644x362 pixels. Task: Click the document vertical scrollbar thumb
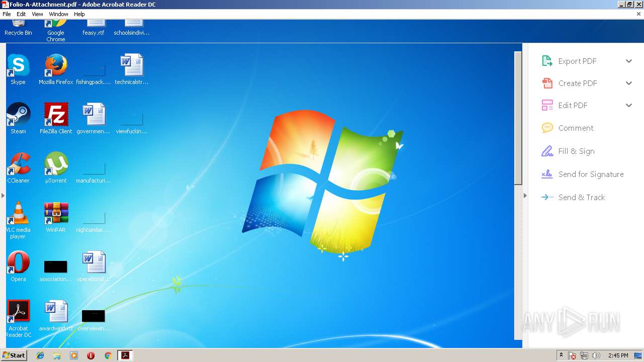(x=518, y=118)
